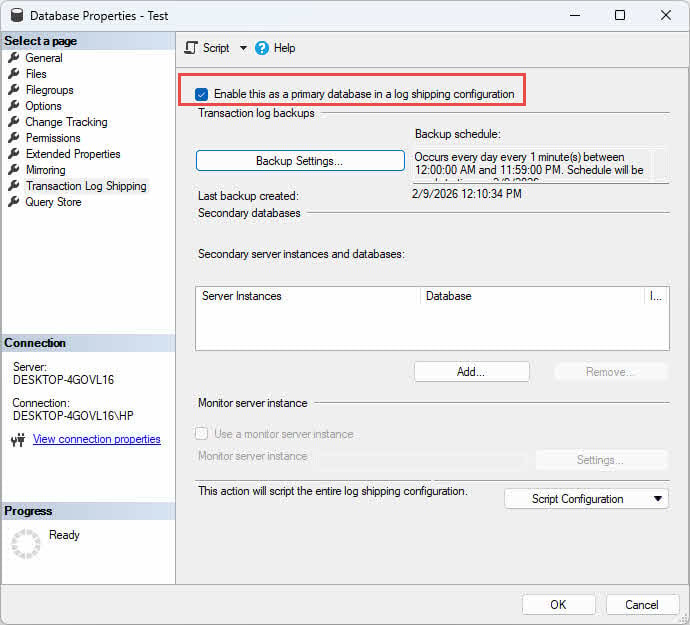Click the wrench icon beside Mirroring
690x625 pixels.
[x=14, y=169]
